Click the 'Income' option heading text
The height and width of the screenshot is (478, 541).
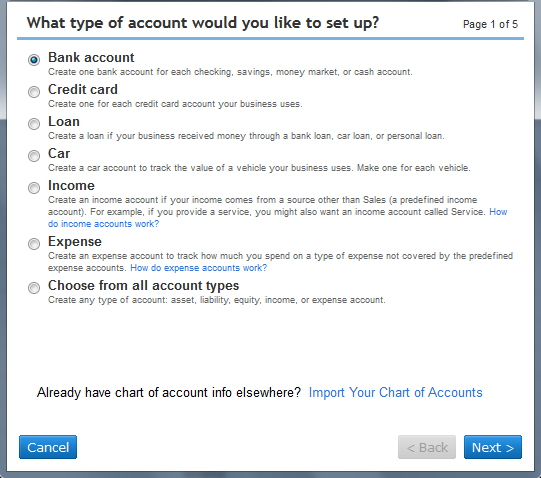71,185
